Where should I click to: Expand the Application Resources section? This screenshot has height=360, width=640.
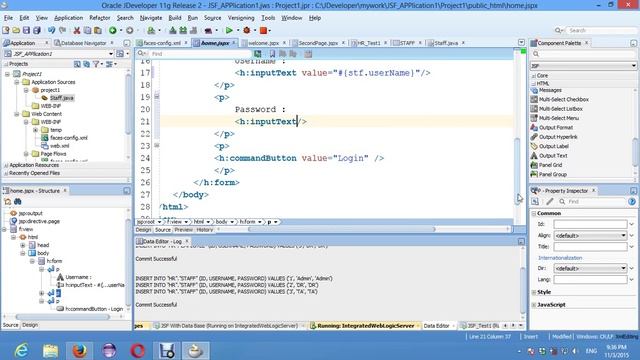(6, 165)
